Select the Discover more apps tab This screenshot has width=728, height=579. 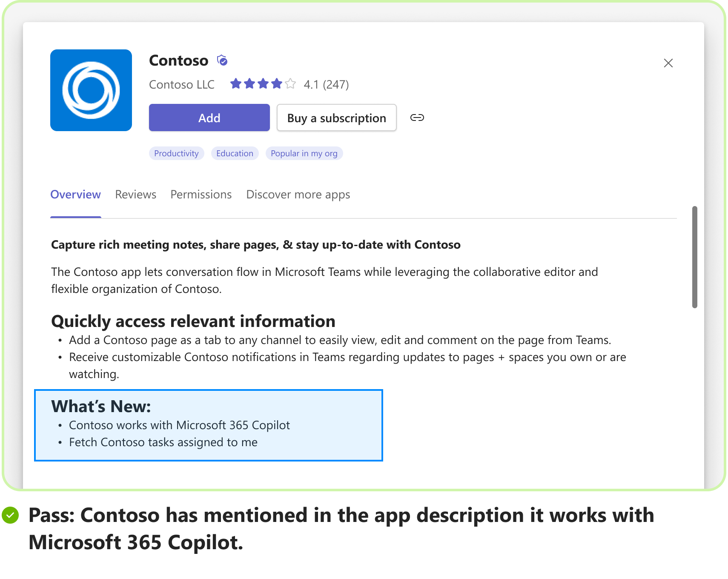(x=298, y=195)
